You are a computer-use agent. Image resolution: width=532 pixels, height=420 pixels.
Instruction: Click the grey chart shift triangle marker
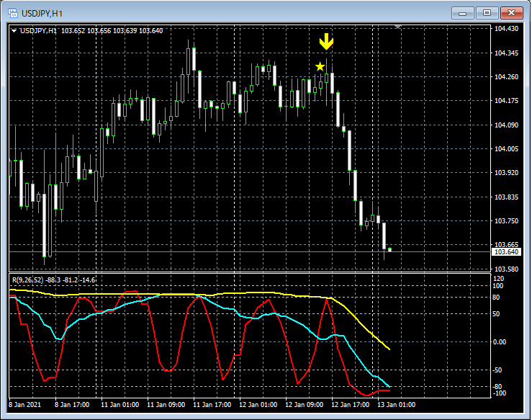399,26
